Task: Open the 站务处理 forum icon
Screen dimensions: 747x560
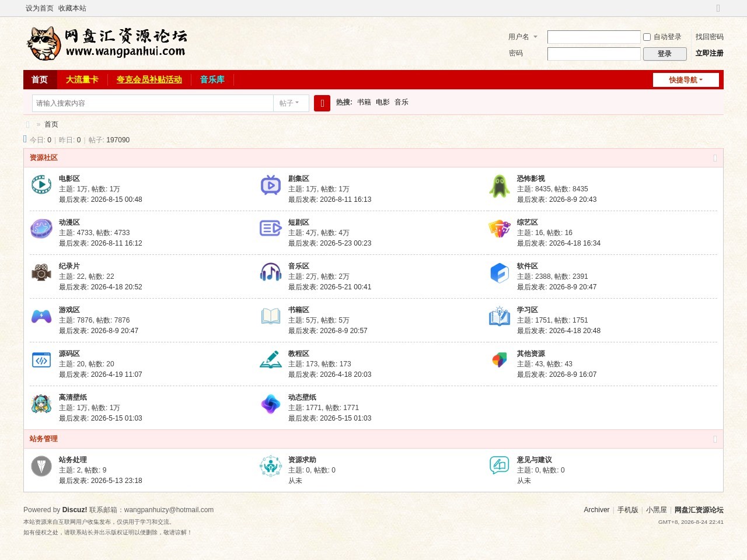Action: point(41,466)
